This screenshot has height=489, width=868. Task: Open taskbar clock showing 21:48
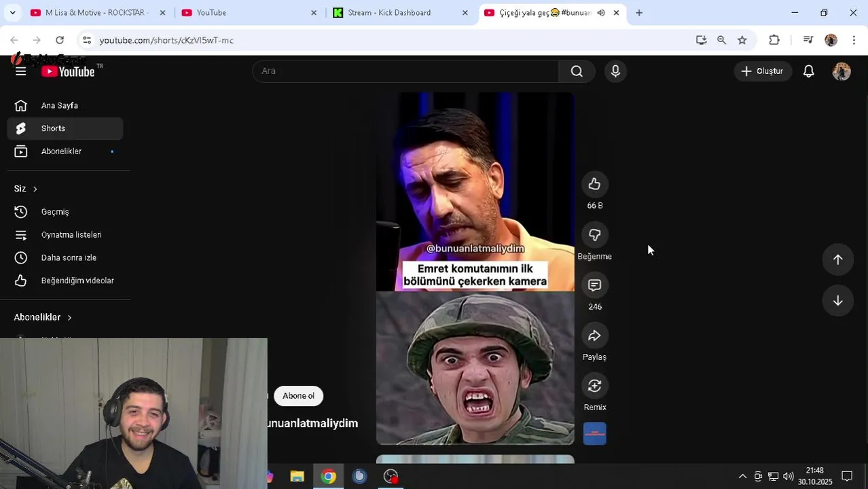815,476
